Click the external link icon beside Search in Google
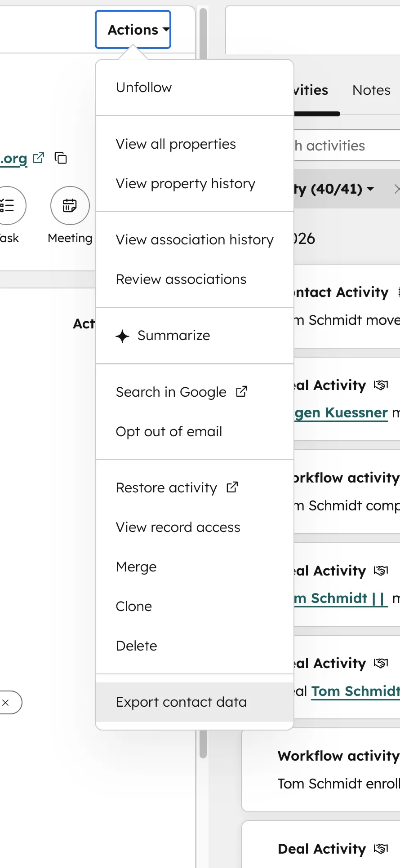This screenshot has height=868, width=400. [x=241, y=391]
